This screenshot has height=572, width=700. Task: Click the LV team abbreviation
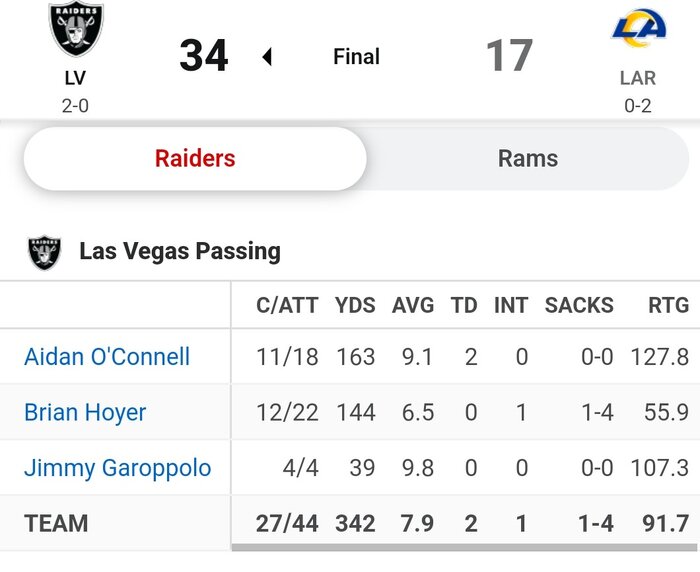(x=75, y=77)
